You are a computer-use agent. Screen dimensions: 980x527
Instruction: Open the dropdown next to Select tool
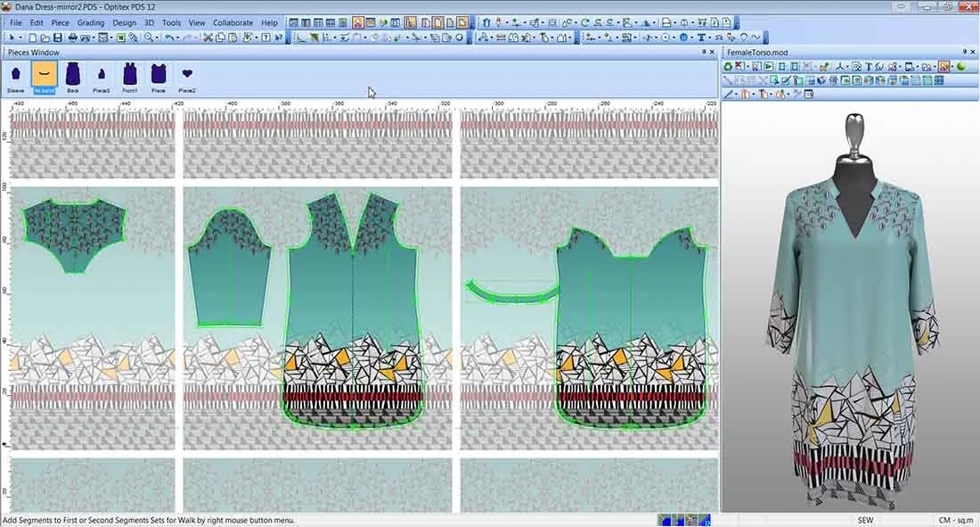tap(20, 37)
